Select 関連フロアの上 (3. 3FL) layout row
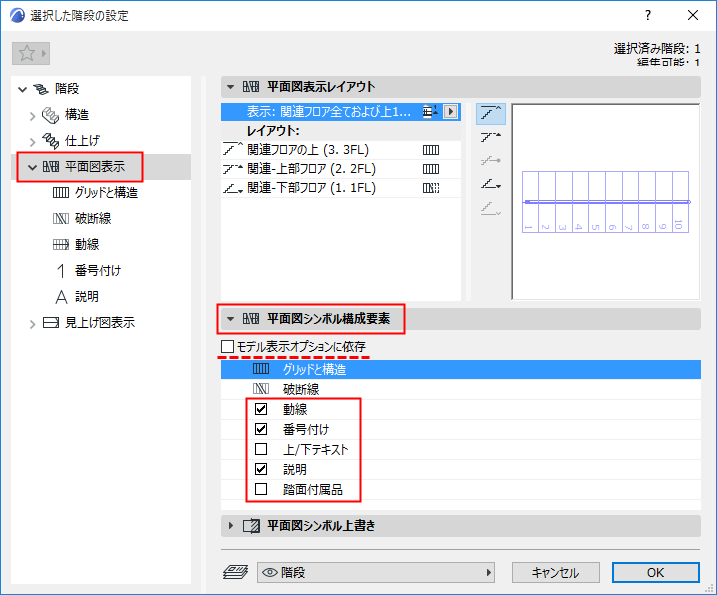 pos(341,150)
